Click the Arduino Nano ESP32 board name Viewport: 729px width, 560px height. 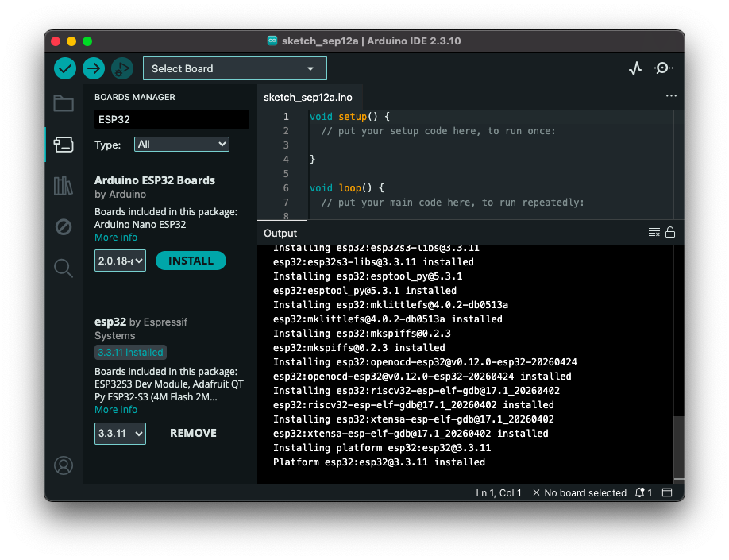tap(140, 225)
